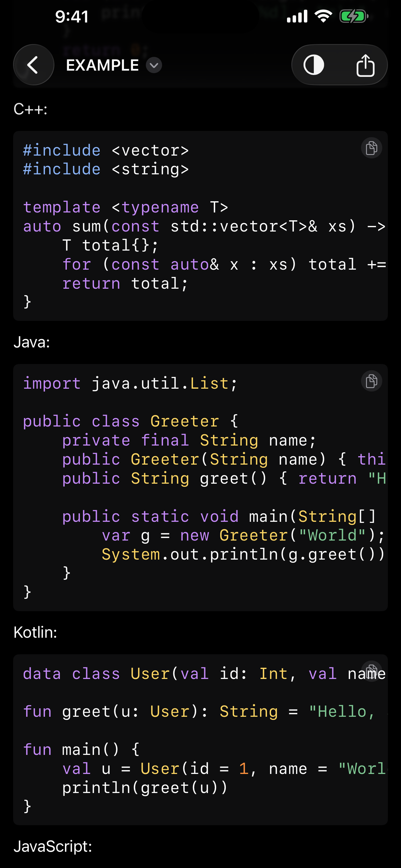The height and width of the screenshot is (868, 401).
Task: Tap the 'Java:' heading text
Action: point(32,342)
